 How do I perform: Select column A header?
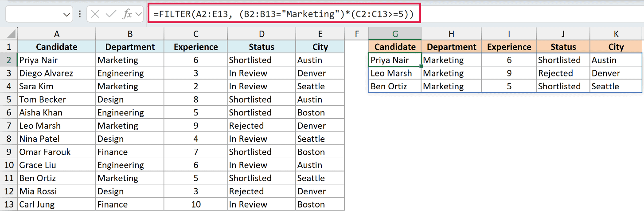tap(56, 34)
